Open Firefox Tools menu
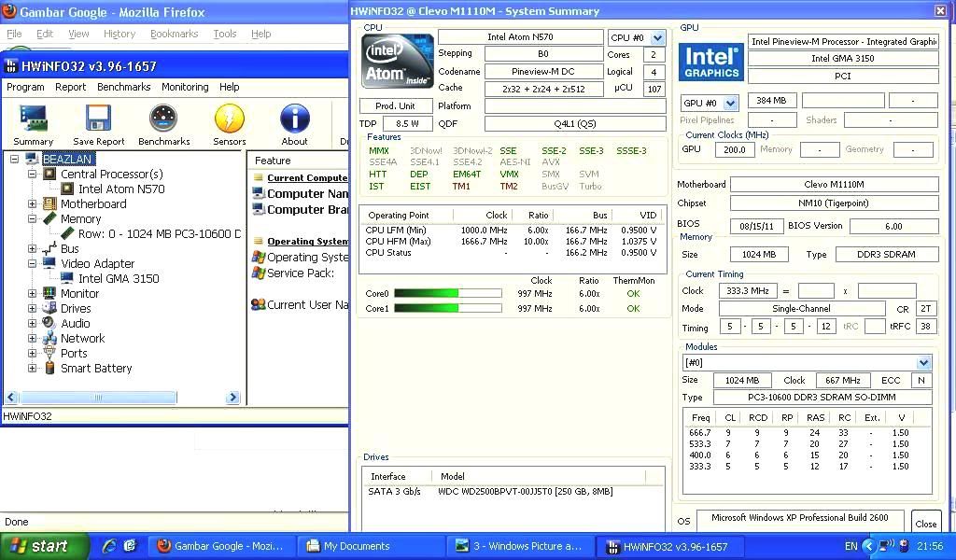The height and width of the screenshot is (560, 956). point(224,35)
